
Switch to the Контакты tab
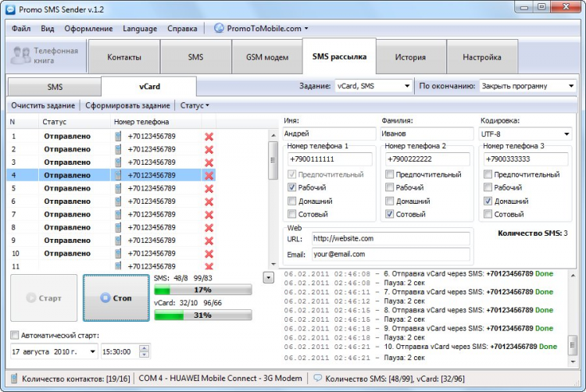point(124,57)
